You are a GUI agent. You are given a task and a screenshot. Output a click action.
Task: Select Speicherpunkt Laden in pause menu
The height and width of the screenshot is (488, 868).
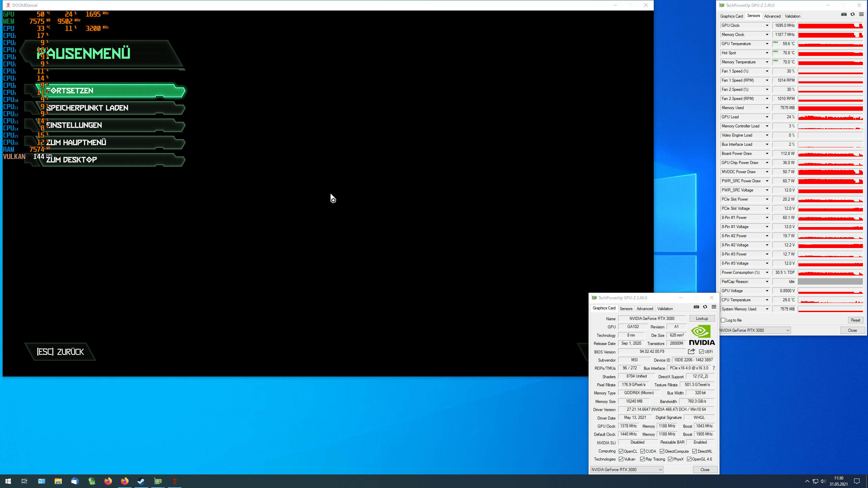pyautogui.click(x=111, y=108)
